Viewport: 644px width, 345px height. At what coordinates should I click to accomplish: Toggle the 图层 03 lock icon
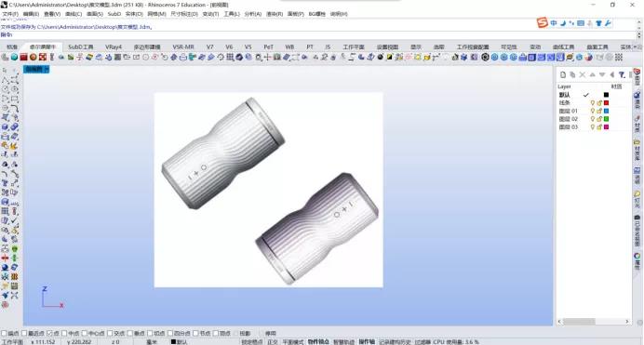coord(599,126)
